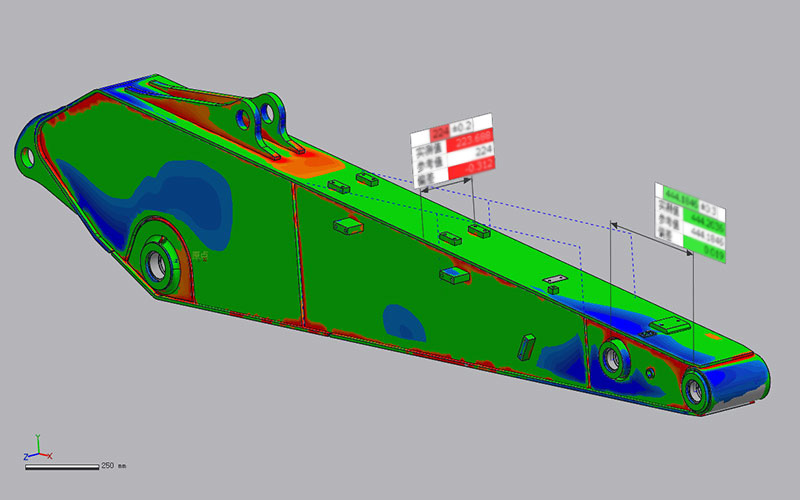Image resolution: width=800 pixels, height=500 pixels.
Task: Select the large bore hole on left side
Action: (x=158, y=263)
